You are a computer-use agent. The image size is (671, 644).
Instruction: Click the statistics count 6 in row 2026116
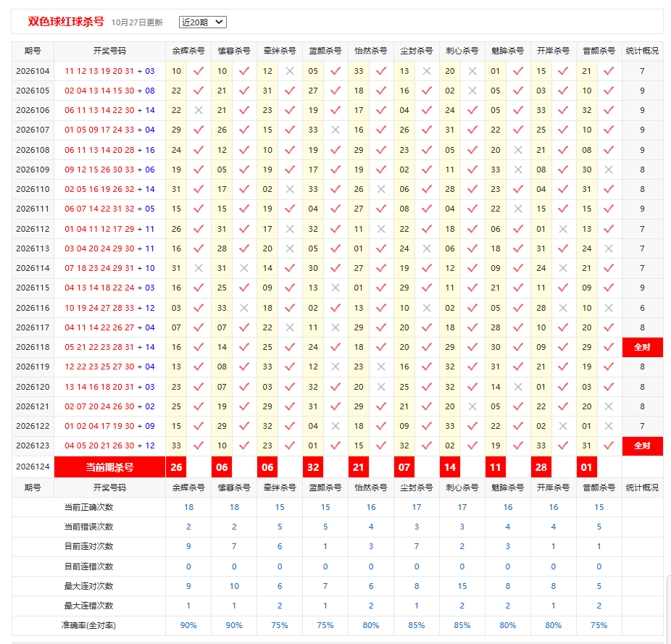(642, 308)
